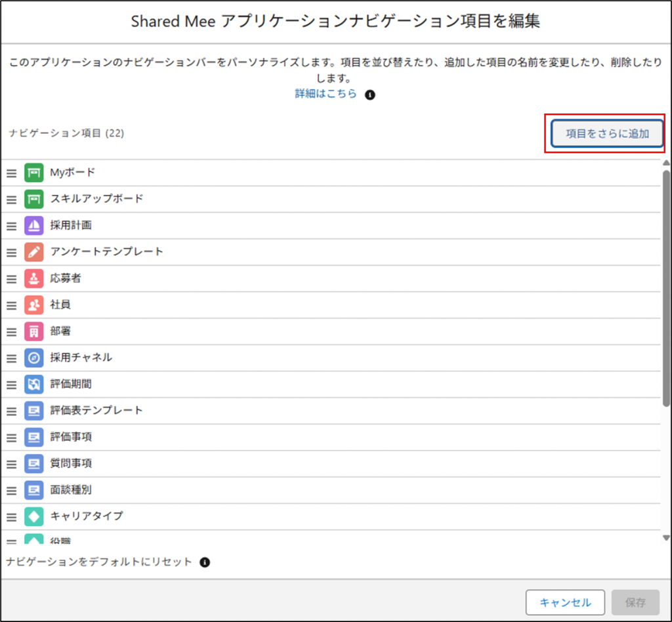Click the info icon beside 詳細はこちら
The width and height of the screenshot is (672, 622).
tap(370, 94)
